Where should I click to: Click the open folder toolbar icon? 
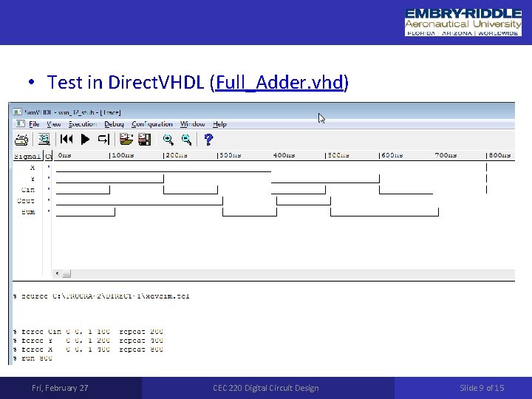(x=126, y=139)
